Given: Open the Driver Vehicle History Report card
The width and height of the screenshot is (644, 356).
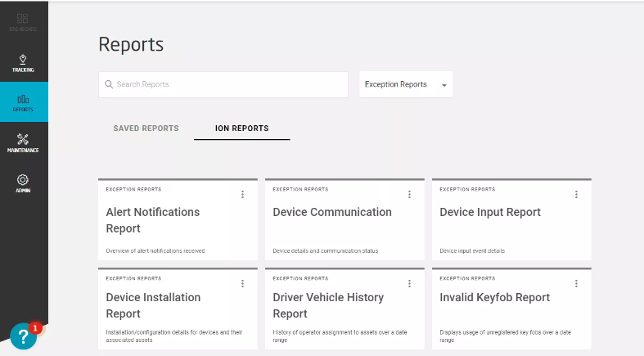Looking at the screenshot, I should click(x=345, y=309).
